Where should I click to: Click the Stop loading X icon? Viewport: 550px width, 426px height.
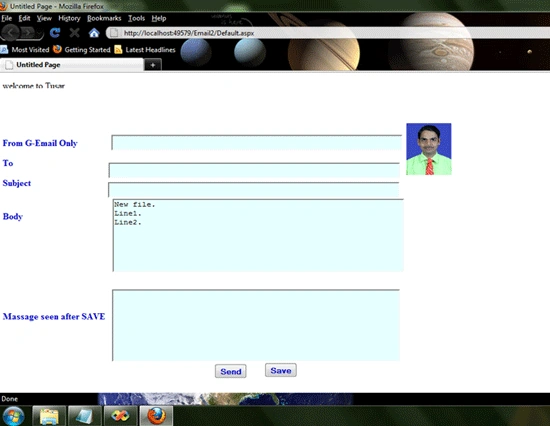coord(74,33)
